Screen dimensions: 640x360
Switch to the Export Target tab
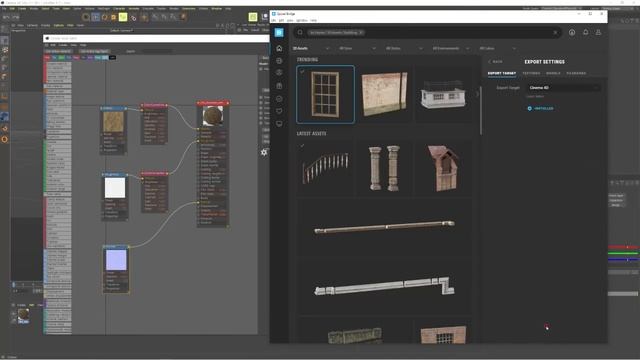(x=502, y=73)
